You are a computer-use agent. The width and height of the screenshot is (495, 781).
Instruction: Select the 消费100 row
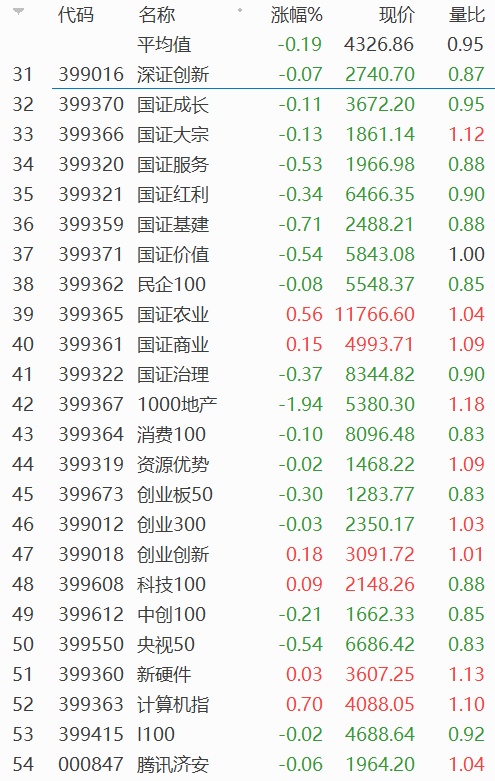click(x=248, y=434)
